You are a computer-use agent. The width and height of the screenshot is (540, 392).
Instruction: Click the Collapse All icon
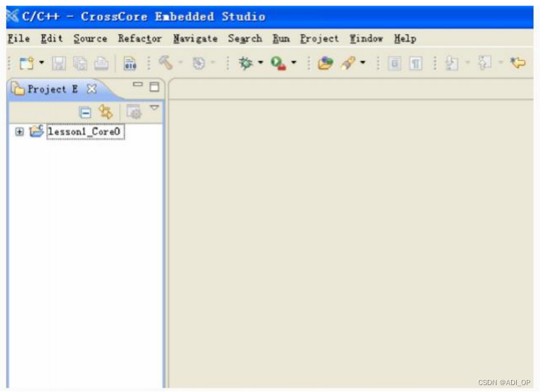click(x=85, y=112)
